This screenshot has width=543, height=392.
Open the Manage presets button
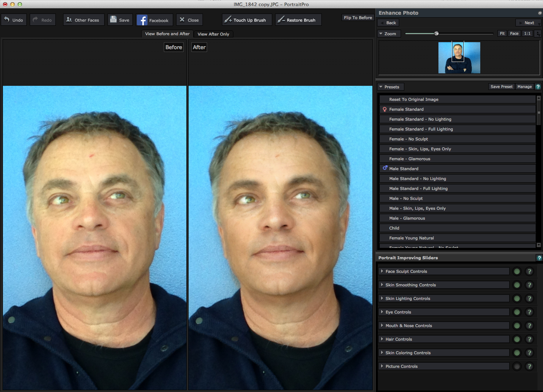pyautogui.click(x=524, y=87)
